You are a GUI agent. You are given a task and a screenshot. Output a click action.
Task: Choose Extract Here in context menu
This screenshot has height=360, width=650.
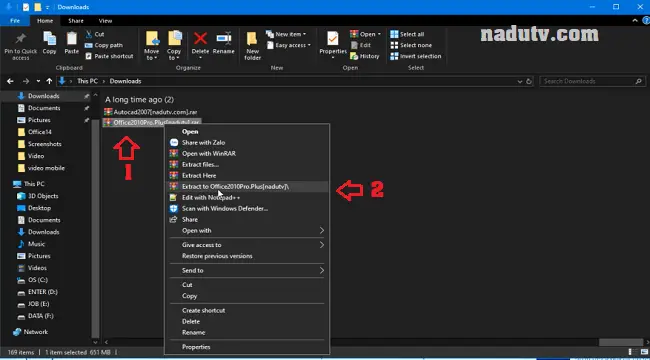(247, 175)
